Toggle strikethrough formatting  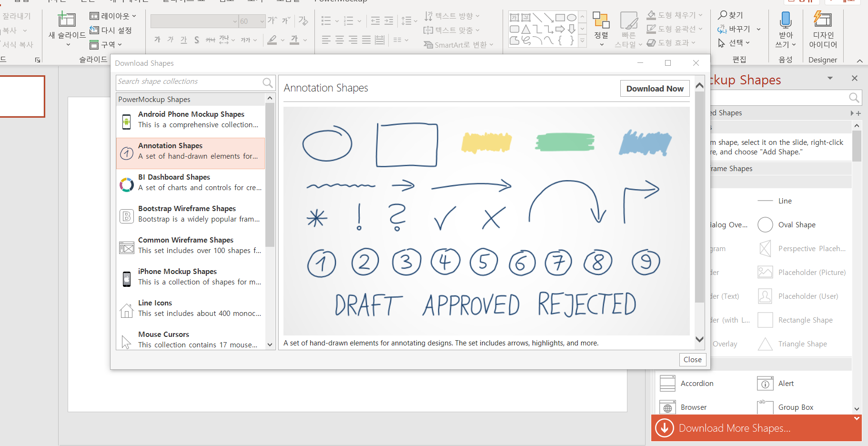coord(210,40)
